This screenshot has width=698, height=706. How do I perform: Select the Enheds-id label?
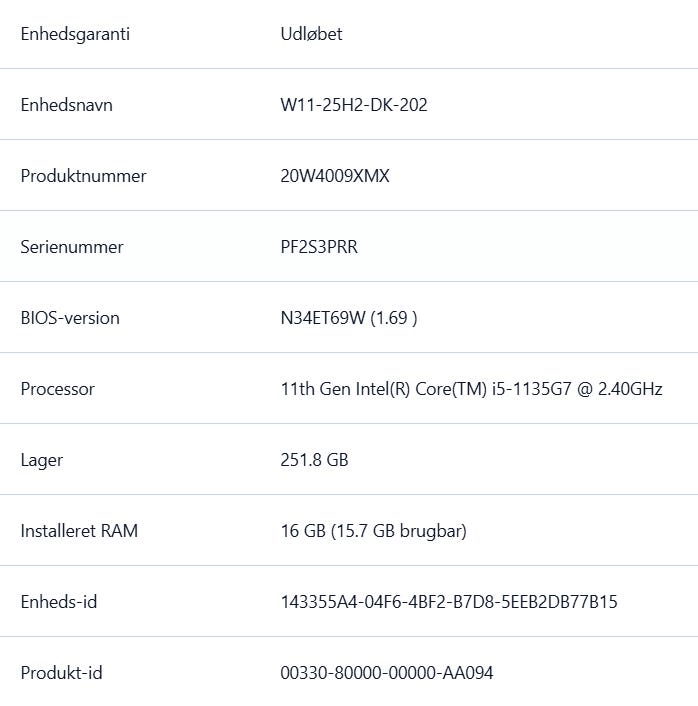click(59, 602)
